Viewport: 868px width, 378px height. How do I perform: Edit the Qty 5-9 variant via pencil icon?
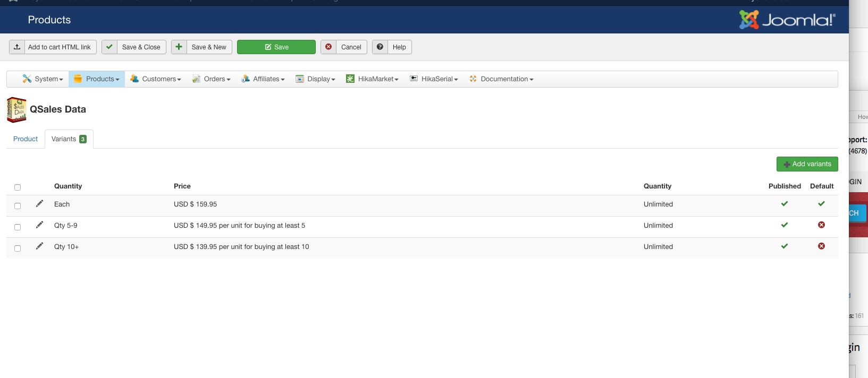pos(39,225)
